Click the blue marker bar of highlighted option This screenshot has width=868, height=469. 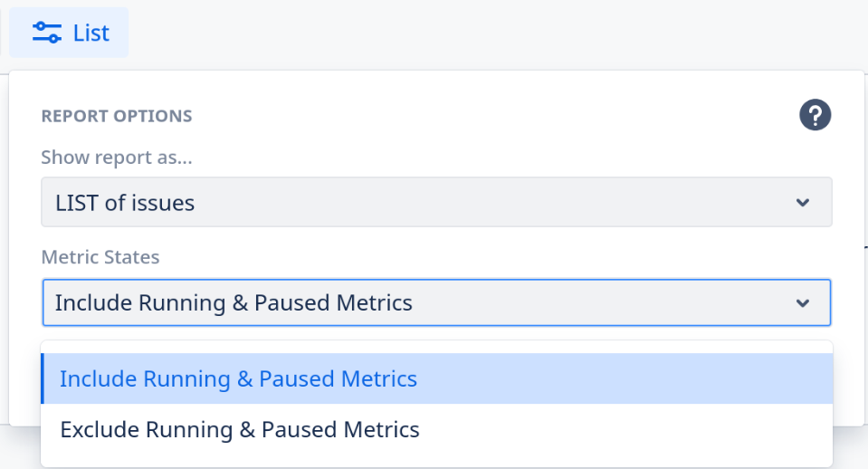click(x=43, y=378)
